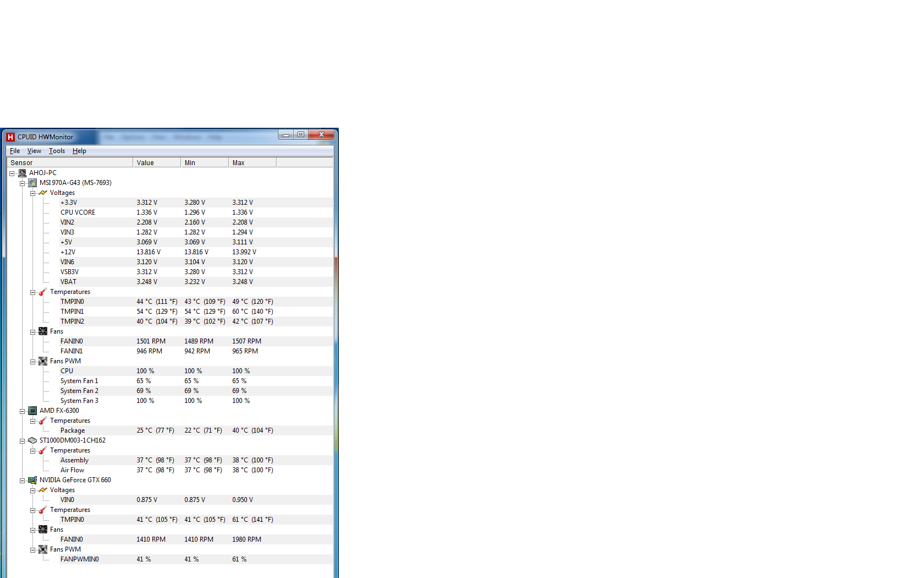Click the thermometer icon under ST1000DM003-1CH162
The width and height of the screenshot is (924, 578).
coord(43,450)
